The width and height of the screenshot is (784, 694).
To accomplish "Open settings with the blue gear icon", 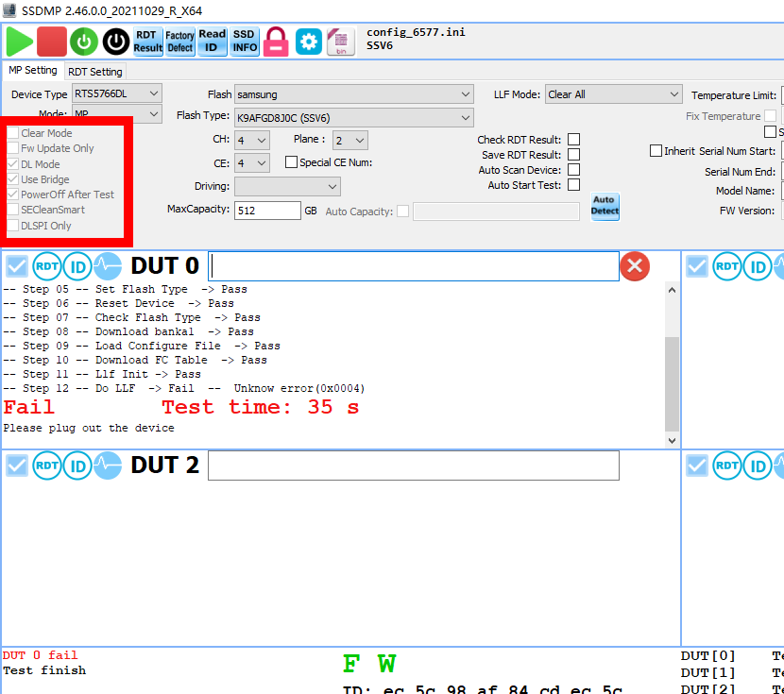I will 309,42.
